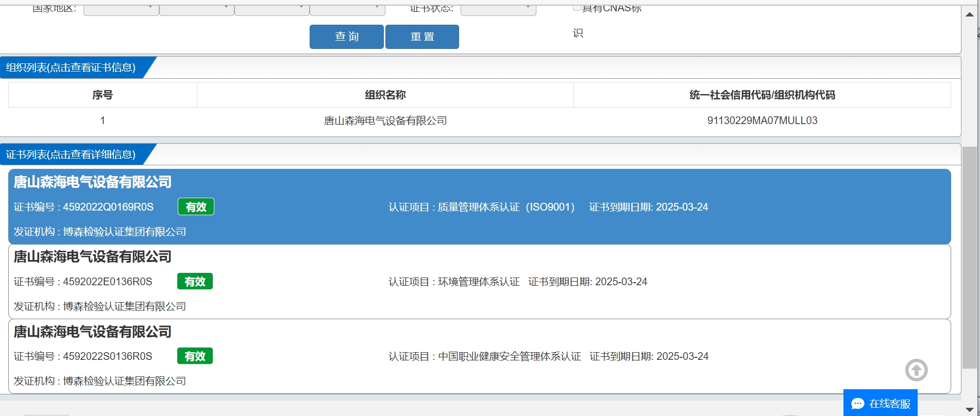
Task: Open certificate 4592022E0136R0S details
Action: [480, 282]
